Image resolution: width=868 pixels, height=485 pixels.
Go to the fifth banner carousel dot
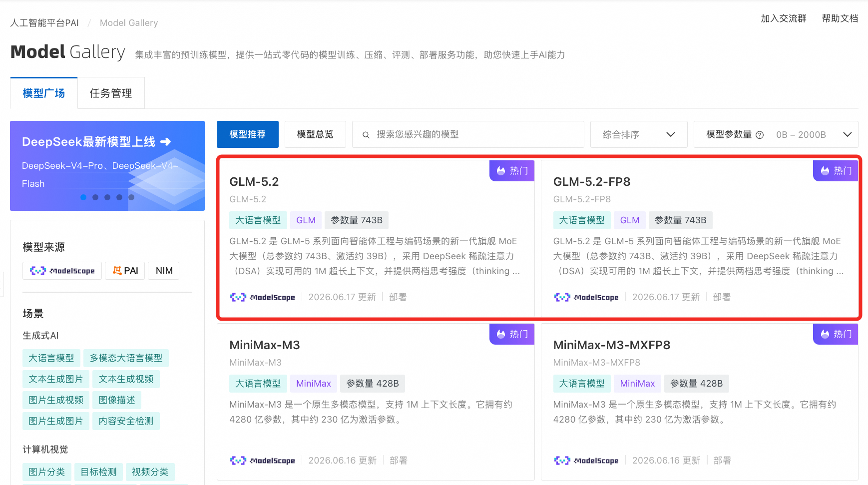coord(131,197)
